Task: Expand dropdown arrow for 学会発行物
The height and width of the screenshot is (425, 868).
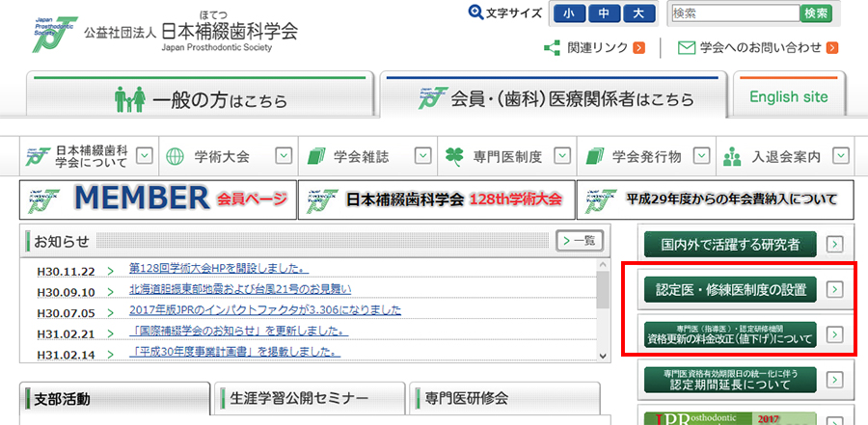Action: 702,156
